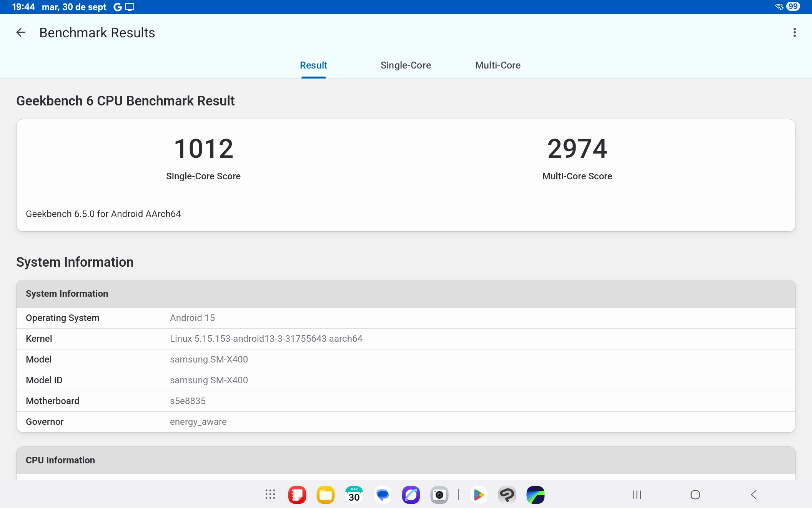812x508 pixels.
Task: Open Samsung Internet browser
Action: click(x=411, y=495)
